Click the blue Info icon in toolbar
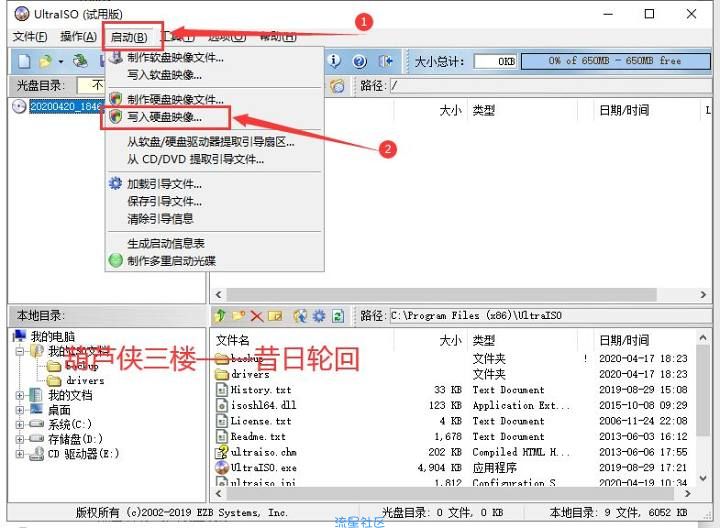 pos(334,62)
